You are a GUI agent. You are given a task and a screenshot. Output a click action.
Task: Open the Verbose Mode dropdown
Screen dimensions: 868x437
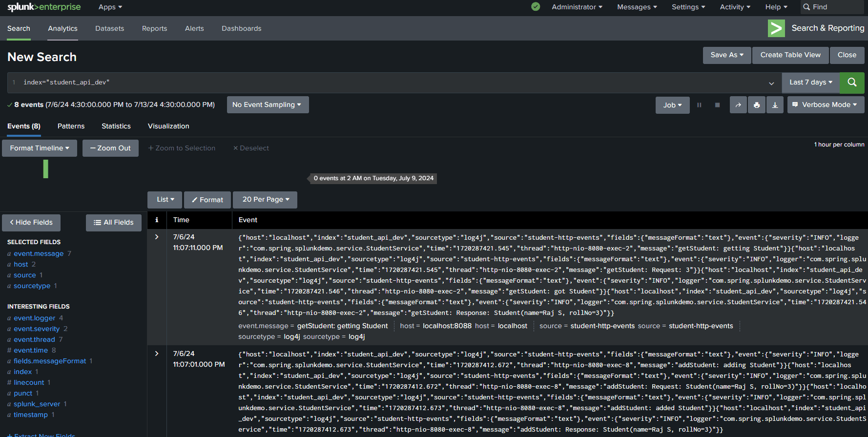tap(826, 105)
